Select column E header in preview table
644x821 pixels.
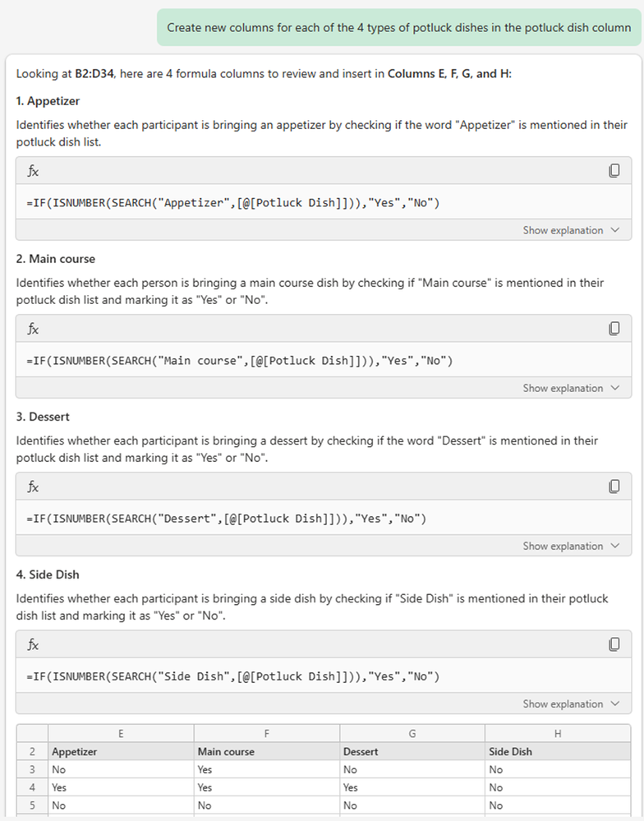point(121,734)
